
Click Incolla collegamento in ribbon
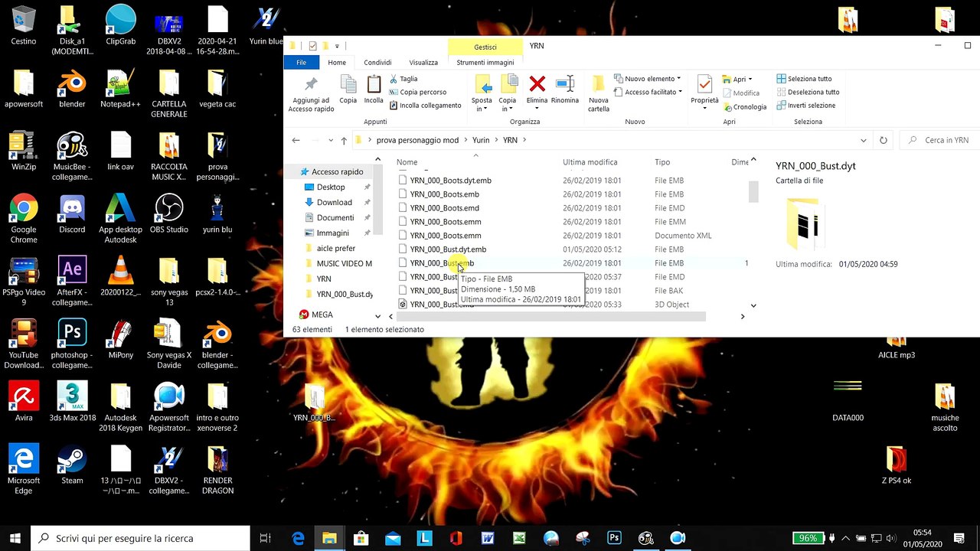425,106
